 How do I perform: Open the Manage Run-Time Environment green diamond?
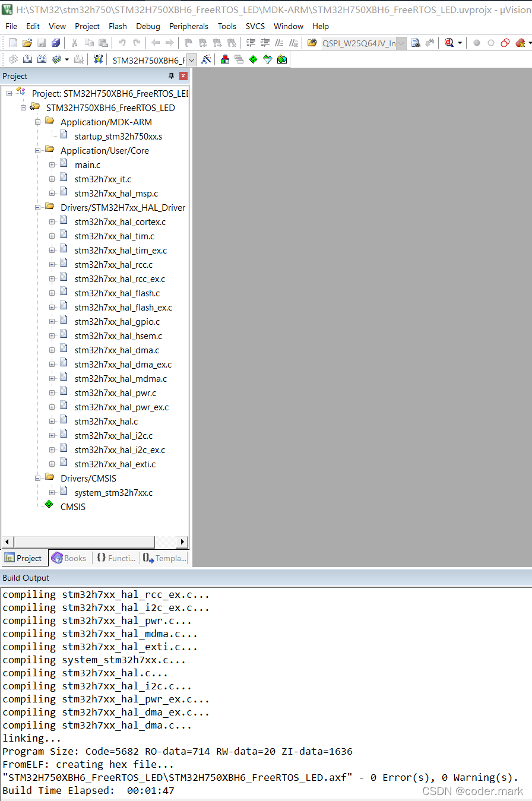[253, 59]
